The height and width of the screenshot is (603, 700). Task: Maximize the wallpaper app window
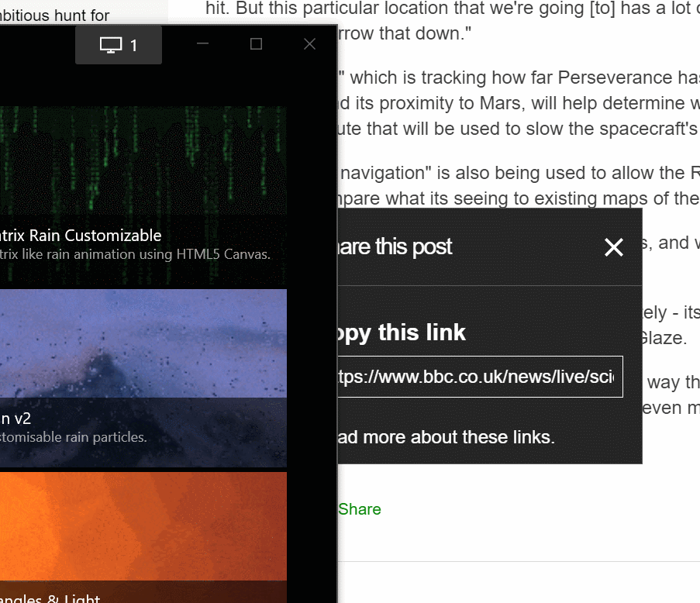coord(257,43)
